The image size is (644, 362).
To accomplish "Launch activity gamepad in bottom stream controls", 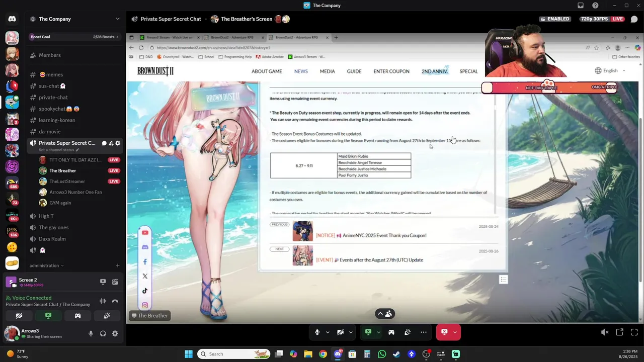I will 391,332.
